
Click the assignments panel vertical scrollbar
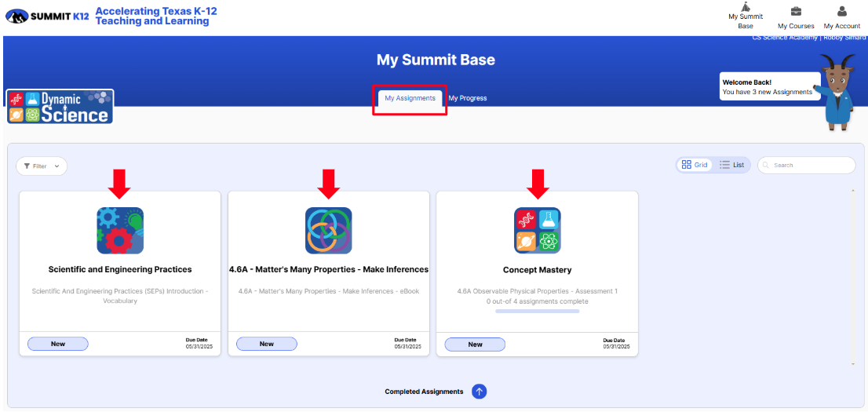852,277
